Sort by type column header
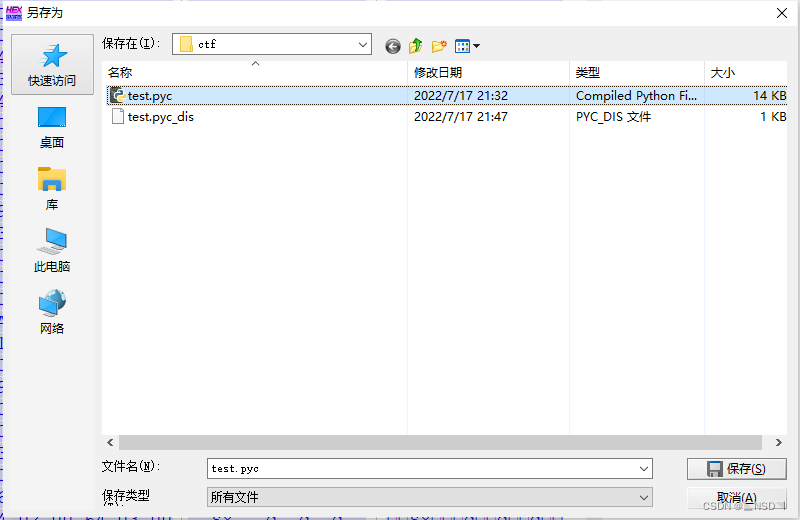 point(635,73)
